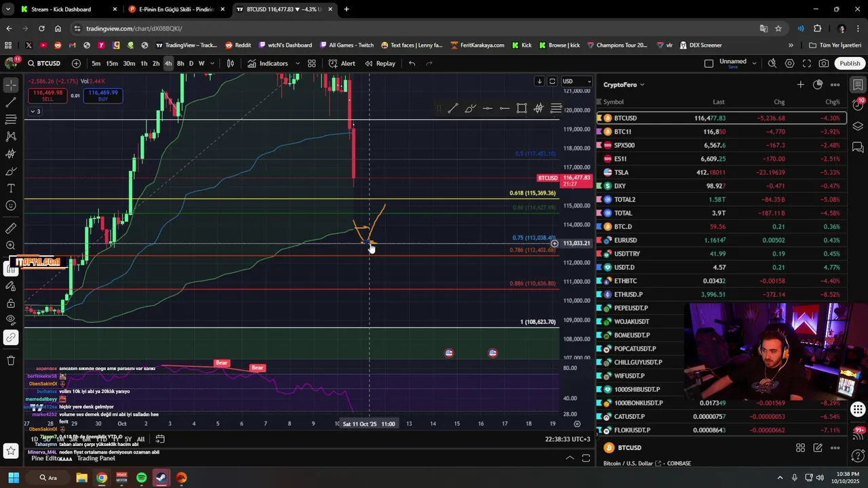Expand the collapsed indicators legend showing 3
Image resolution: width=868 pixels, height=488 pixels.
[x=35, y=111]
